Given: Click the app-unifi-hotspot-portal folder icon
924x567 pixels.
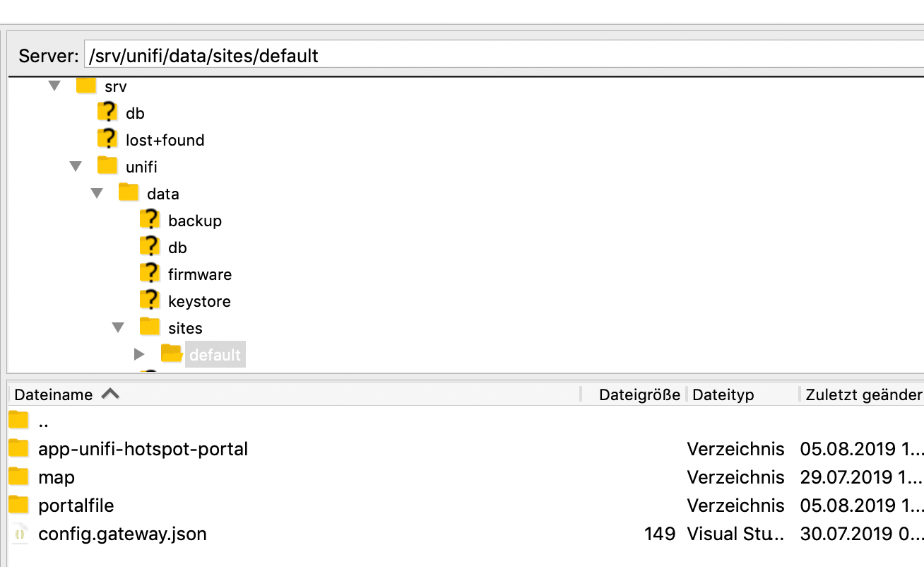Looking at the screenshot, I should [19, 448].
